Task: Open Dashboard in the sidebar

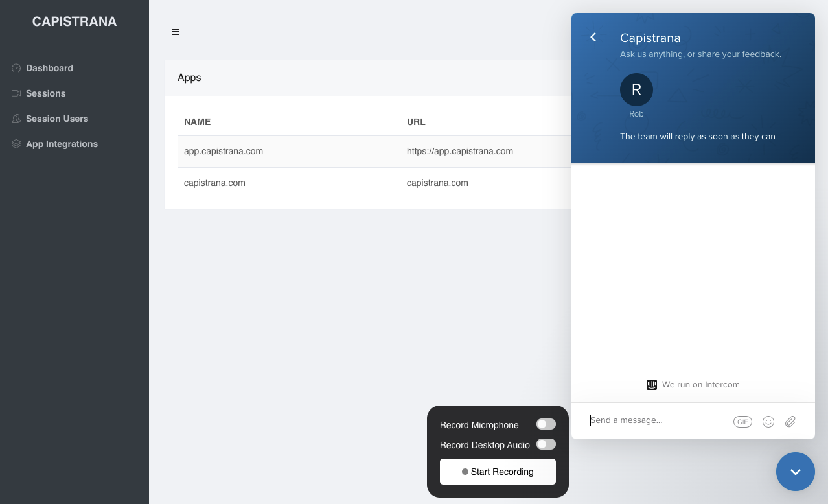Action: point(49,68)
